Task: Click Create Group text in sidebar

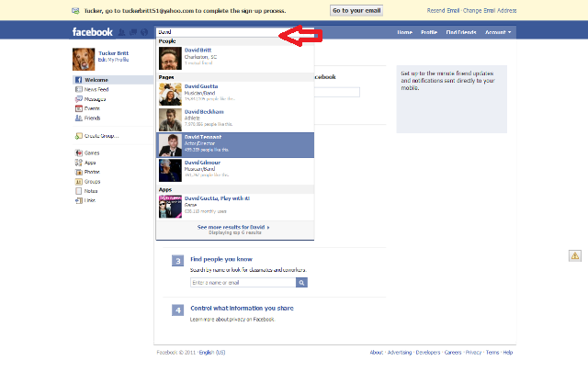Action: 101,136
